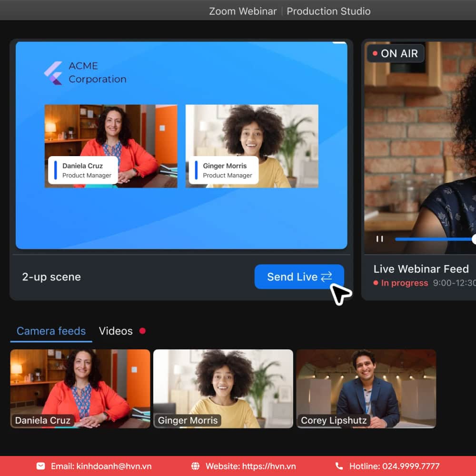
Task: Click the In progress status text
Action: [404, 283]
